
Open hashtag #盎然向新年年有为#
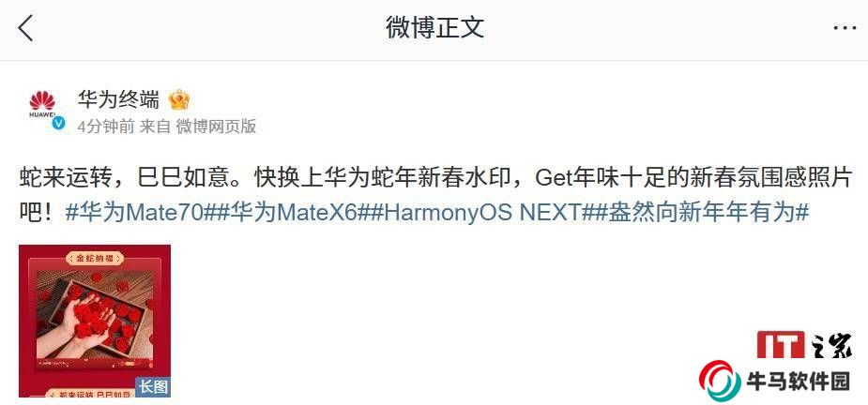tap(703, 213)
